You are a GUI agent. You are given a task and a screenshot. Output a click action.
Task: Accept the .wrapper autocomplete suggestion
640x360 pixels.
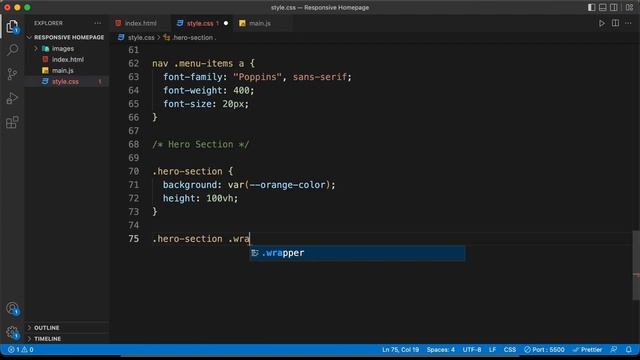(x=358, y=253)
